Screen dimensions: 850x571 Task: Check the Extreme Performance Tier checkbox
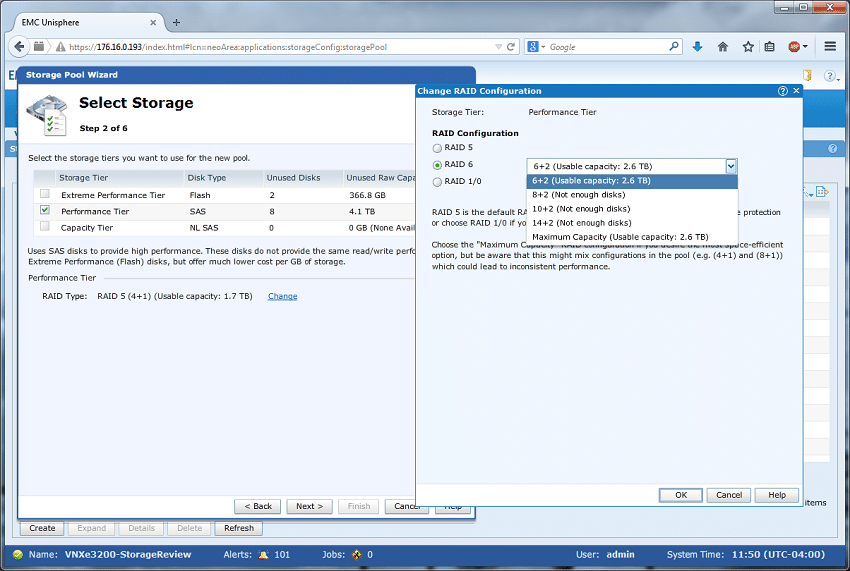pyautogui.click(x=45, y=194)
